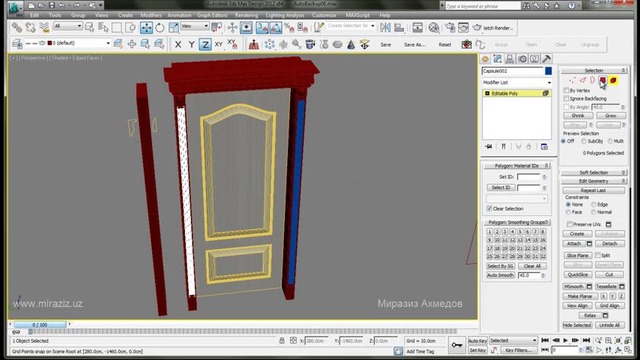The width and height of the screenshot is (640, 360).
Task: Collapse the Edit Geometry rollout
Action: tap(593, 181)
